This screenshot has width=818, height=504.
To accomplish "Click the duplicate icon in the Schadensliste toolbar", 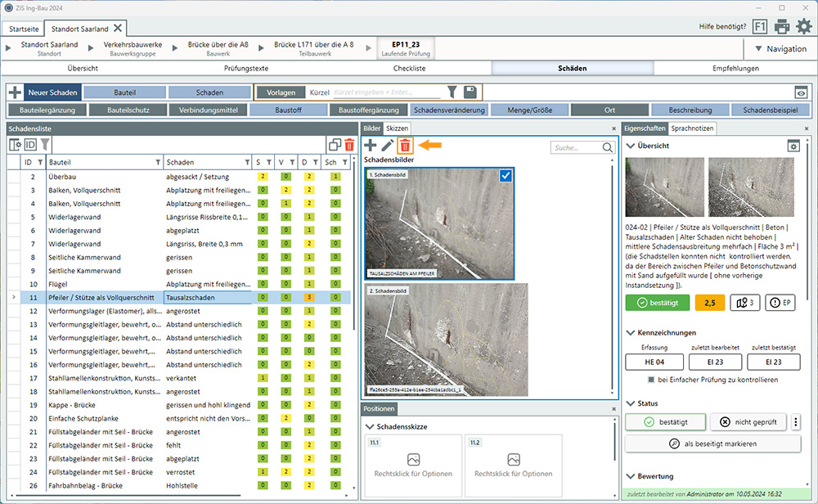I will pos(334,145).
